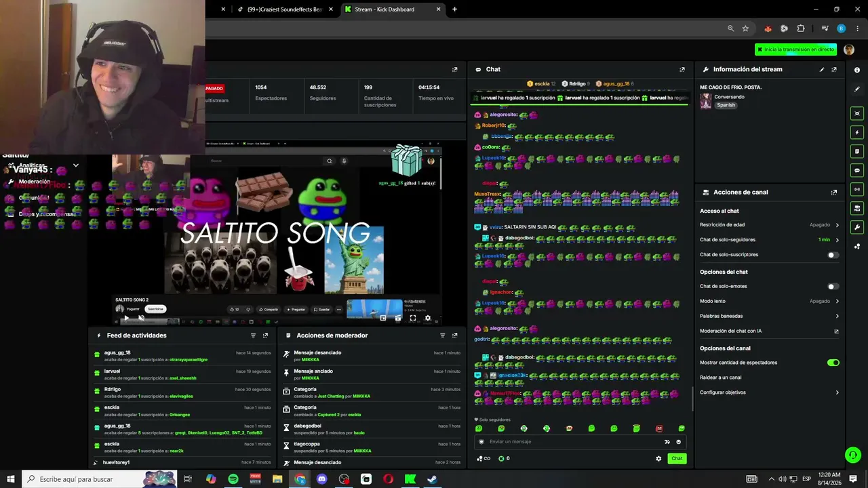Pop out the Acciones de canal panel

pyautogui.click(x=834, y=192)
